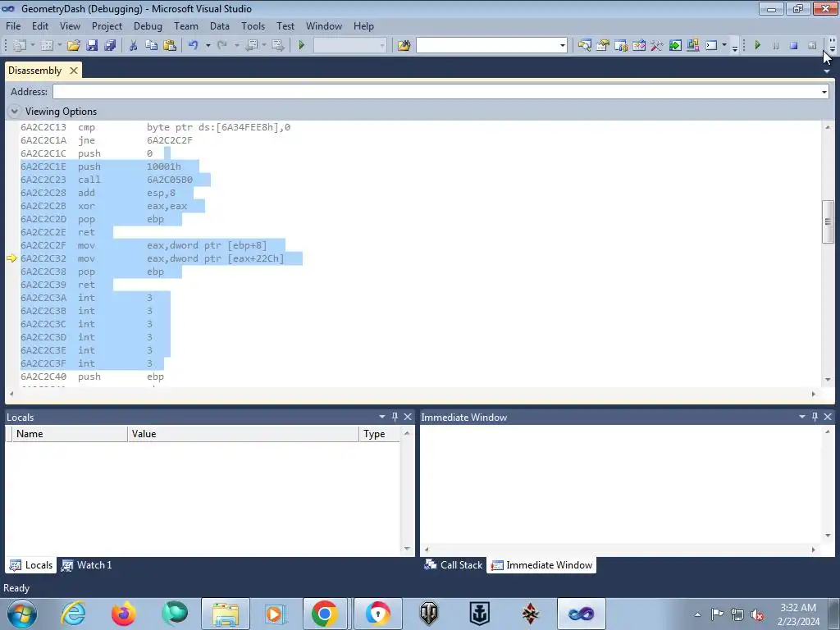Open the Undo history dropdown arrow

[208, 46]
